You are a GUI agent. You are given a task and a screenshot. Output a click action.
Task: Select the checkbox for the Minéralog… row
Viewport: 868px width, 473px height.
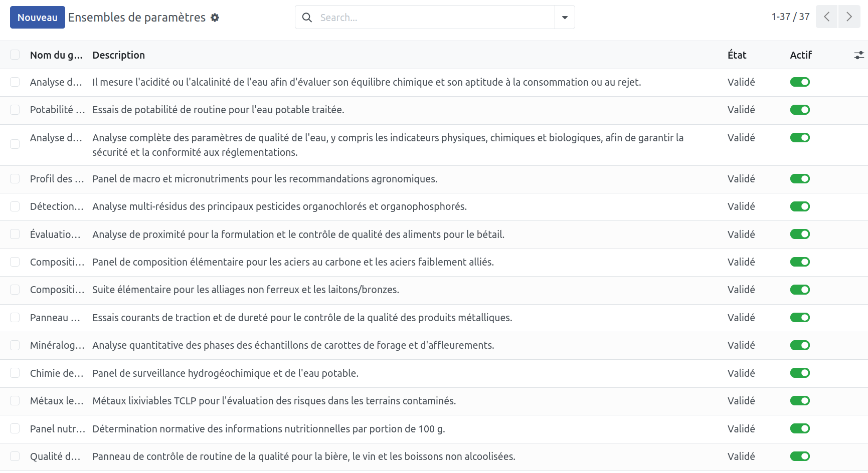coord(15,345)
